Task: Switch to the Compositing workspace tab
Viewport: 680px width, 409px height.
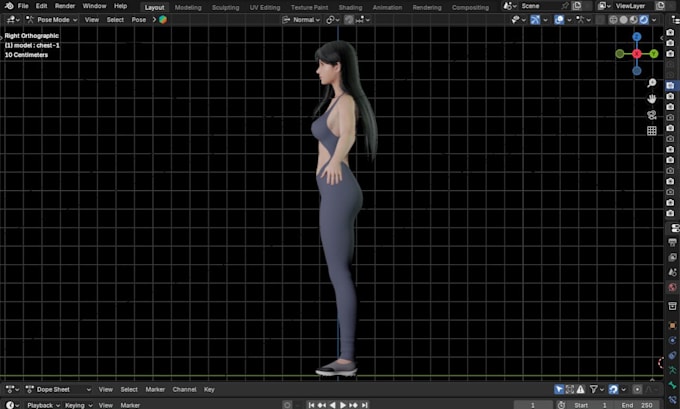Action: point(470,7)
